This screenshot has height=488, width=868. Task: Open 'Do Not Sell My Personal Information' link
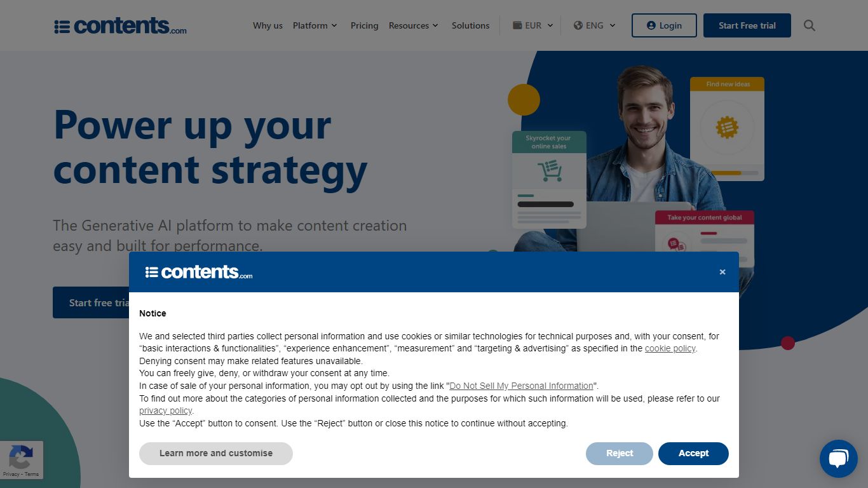coord(520,386)
